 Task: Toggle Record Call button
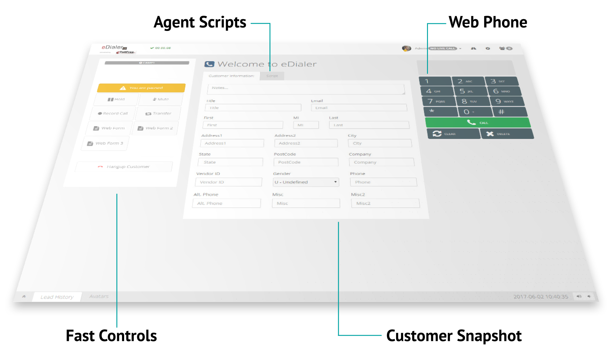(113, 113)
